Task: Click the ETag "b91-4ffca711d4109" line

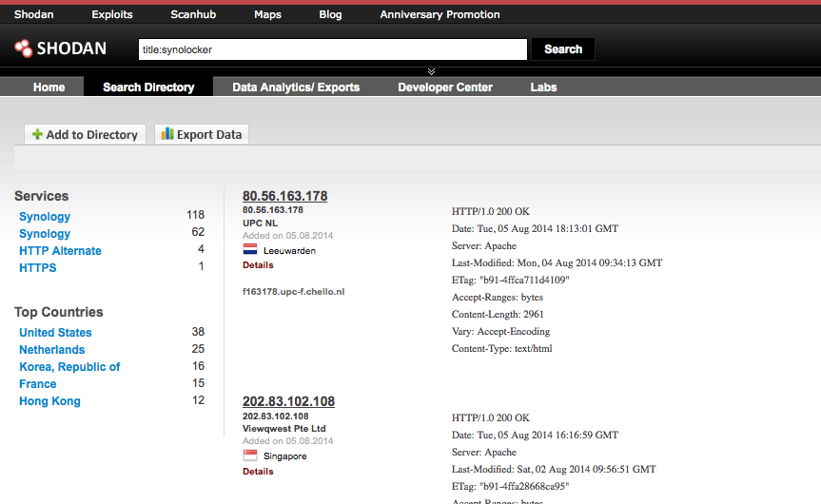Action: click(x=511, y=280)
